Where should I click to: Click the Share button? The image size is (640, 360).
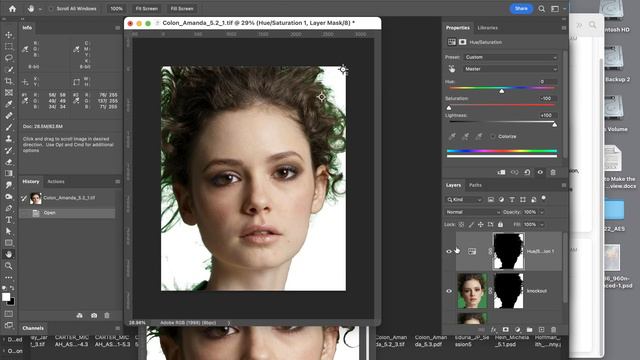521,9
